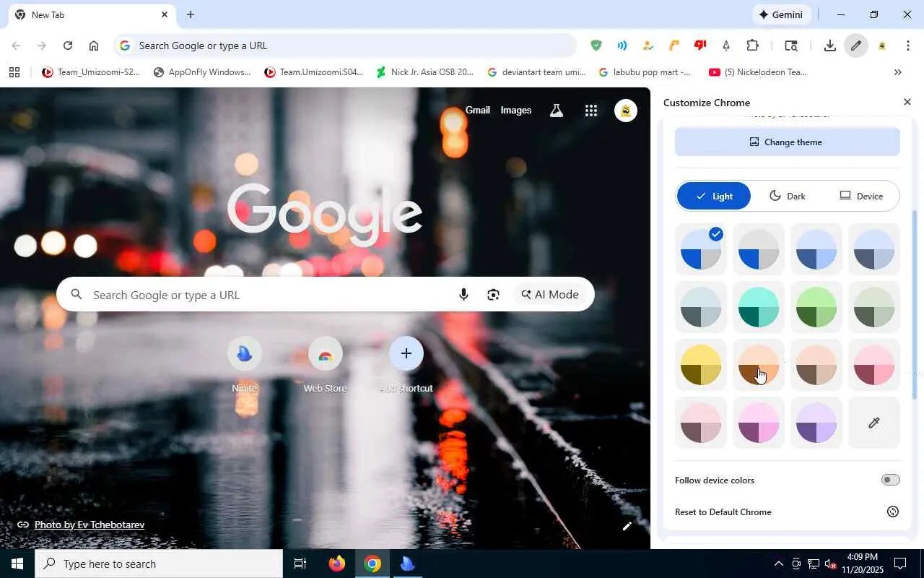Open the AppOnFly Windows bookmark
Image resolution: width=924 pixels, height=578 pixels.
[202, 72]
